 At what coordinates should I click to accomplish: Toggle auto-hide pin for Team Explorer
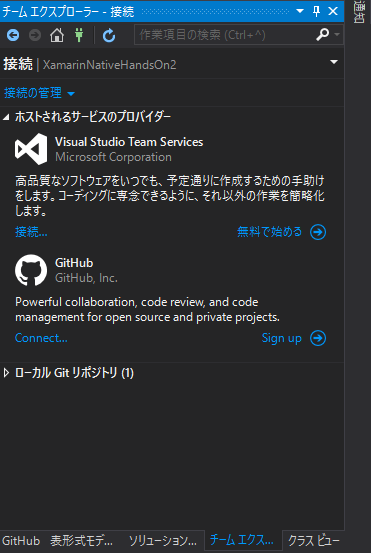coord(316,11)
